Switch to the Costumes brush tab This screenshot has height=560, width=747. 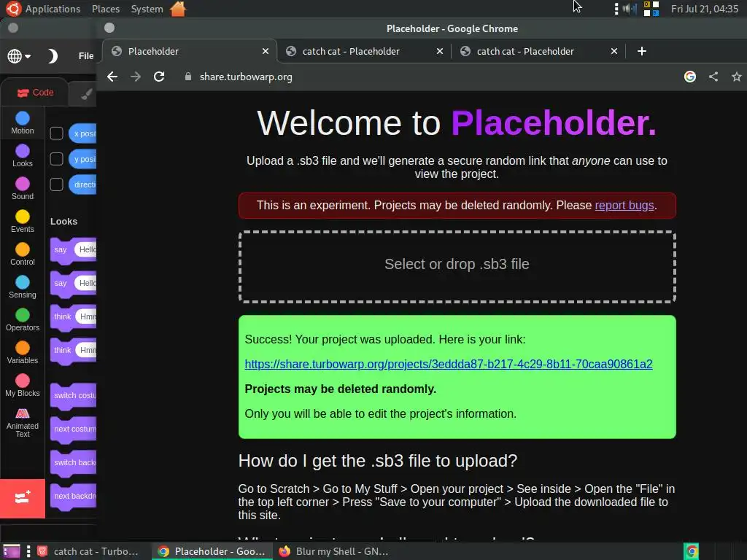pos(86,94)
